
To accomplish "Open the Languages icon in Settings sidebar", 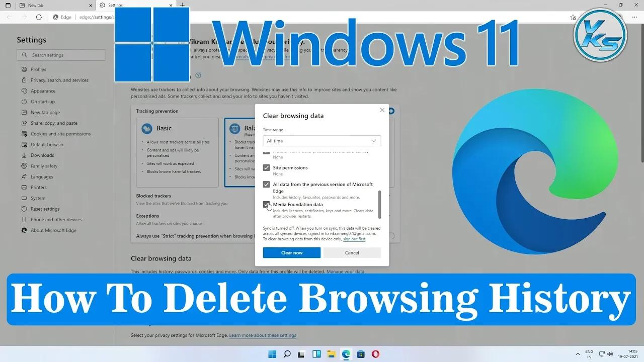I will 24,176.
